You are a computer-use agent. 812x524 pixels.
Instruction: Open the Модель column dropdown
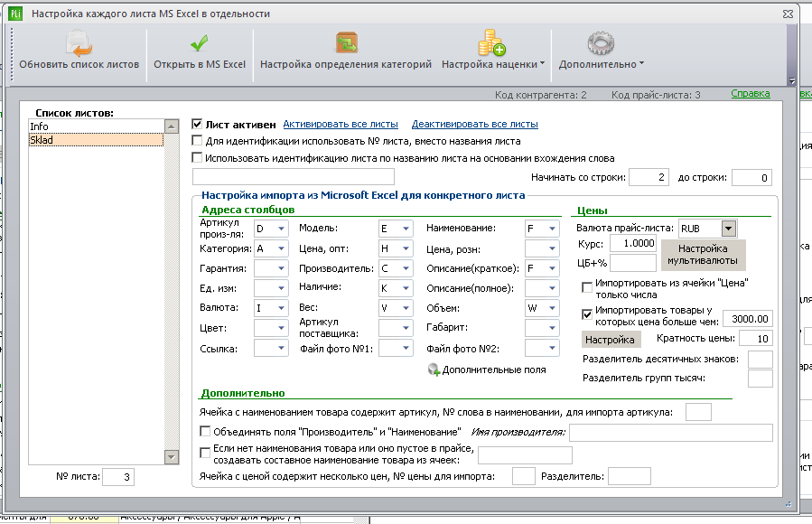click(406, 229)
